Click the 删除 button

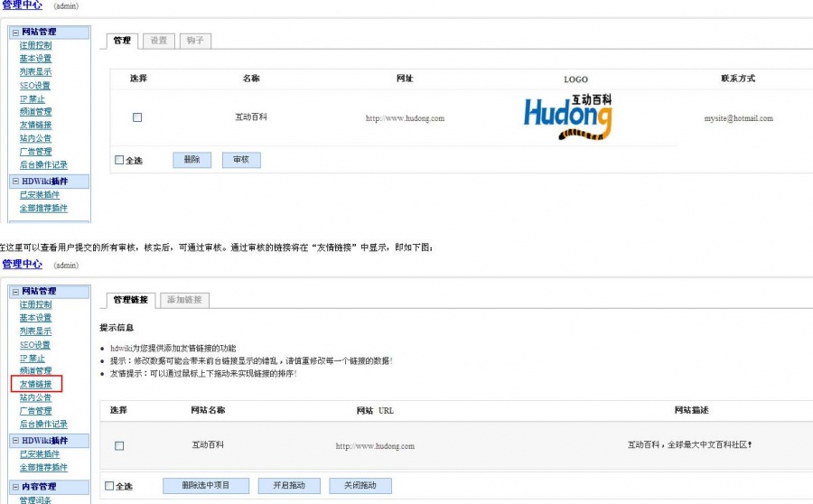pyautogui.click(x=192, y=160)
